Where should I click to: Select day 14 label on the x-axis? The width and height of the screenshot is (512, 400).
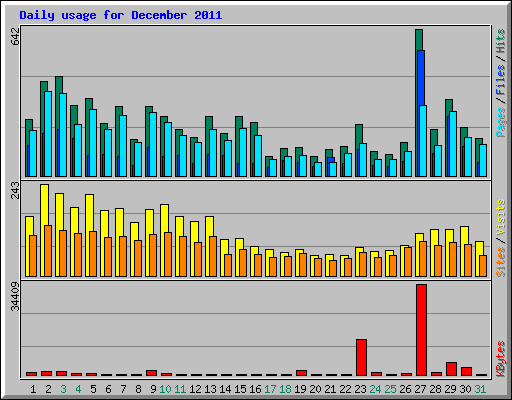click(225, 389)
